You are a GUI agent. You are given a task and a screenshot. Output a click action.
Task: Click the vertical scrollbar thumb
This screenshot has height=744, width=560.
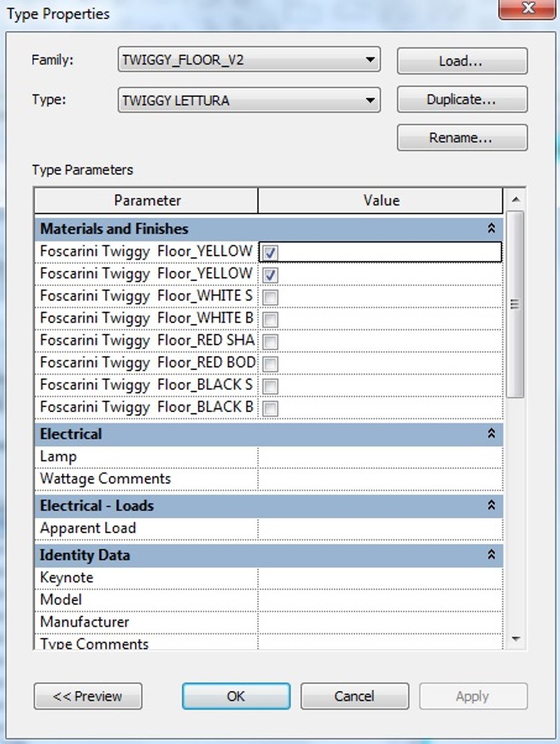pos(515,304)
